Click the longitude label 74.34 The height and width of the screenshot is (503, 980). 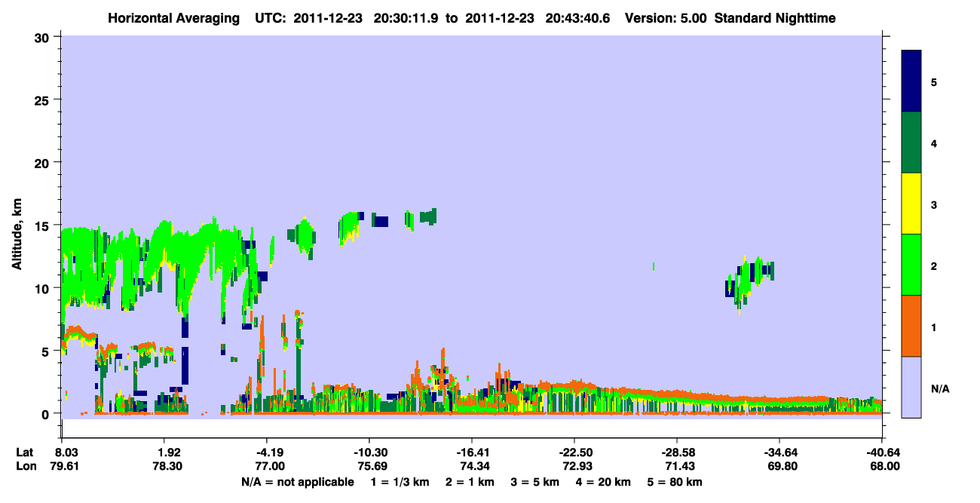coord(471,466)
